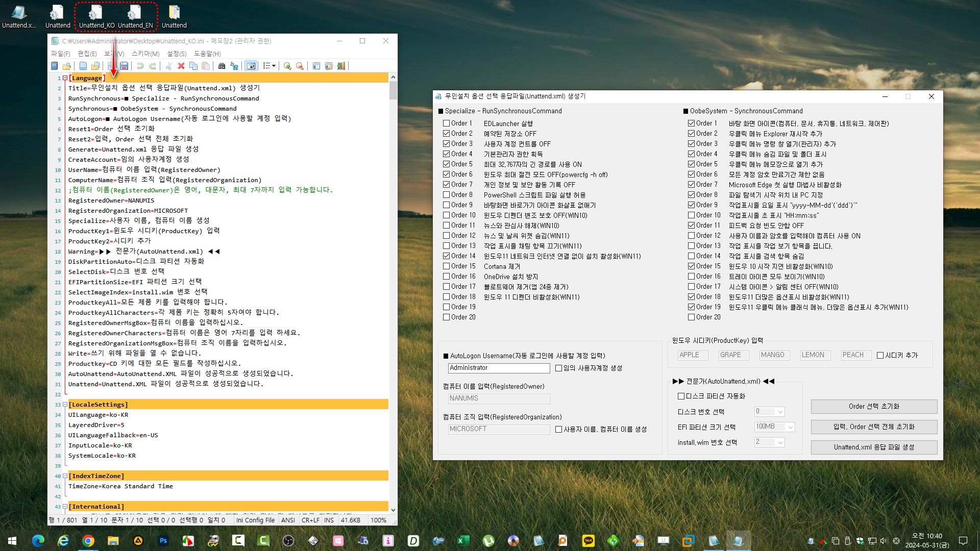Check the Specialize Order 1 EDLauncher checkbox
Screen dimensions: 980x551
[x=447, y=123]
